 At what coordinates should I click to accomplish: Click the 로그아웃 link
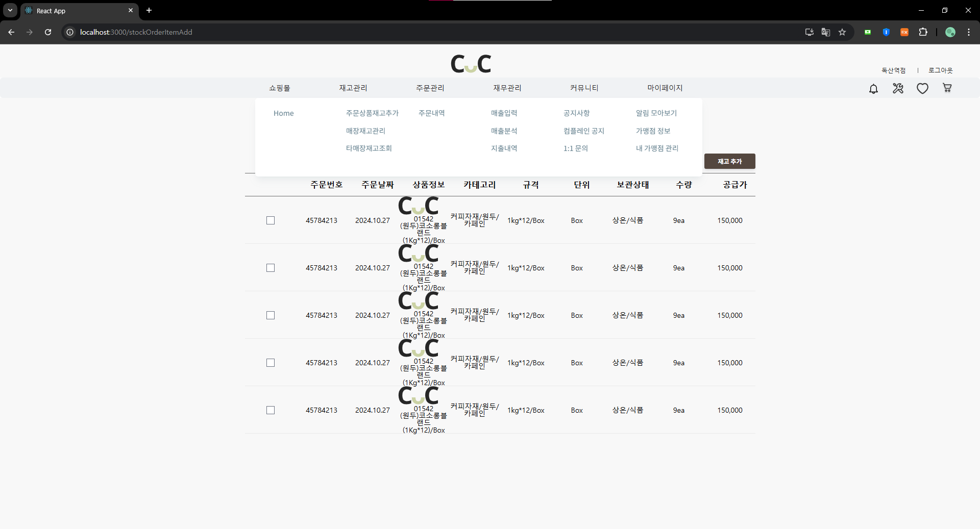(940, 70)
